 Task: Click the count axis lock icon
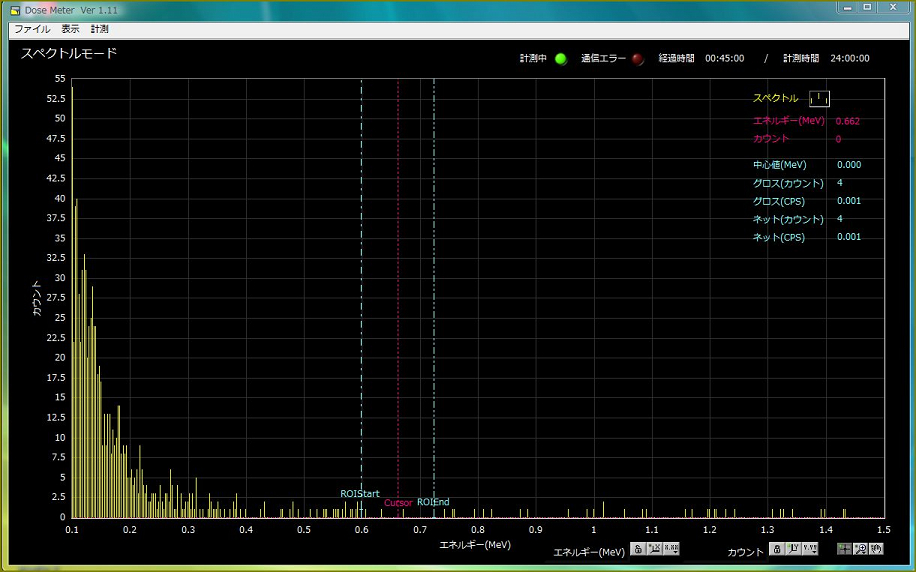click(776, 549)
